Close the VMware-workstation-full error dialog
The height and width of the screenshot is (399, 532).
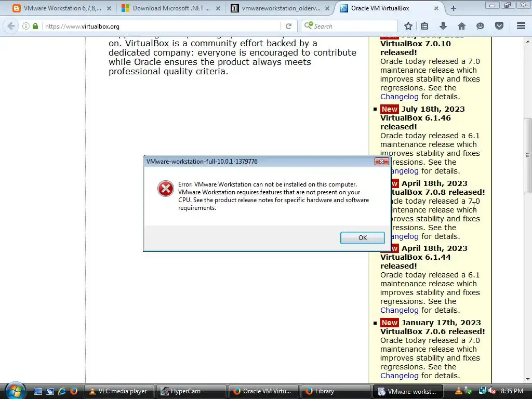click(381, 162)
